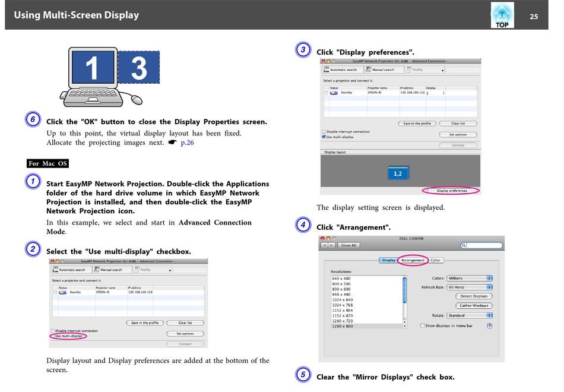Viewport: 564px width, 392px height.
Task: Click the Resolutions list scrollbar
Action: click(405, 301)
